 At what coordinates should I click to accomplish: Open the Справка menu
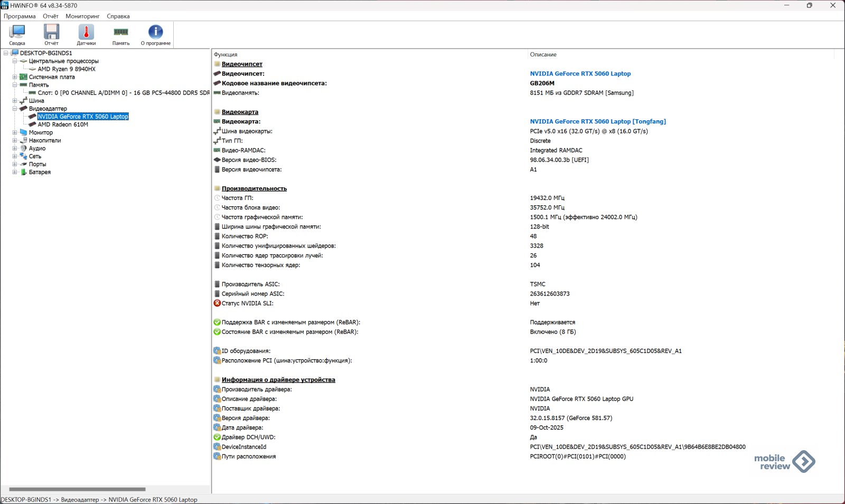pos(118,16)
